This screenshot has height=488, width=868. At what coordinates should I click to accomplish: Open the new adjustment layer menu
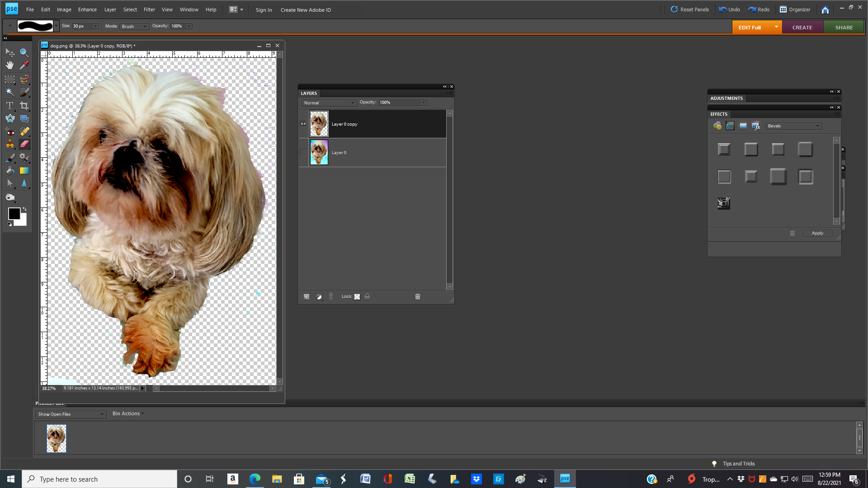tap(320, 297)
